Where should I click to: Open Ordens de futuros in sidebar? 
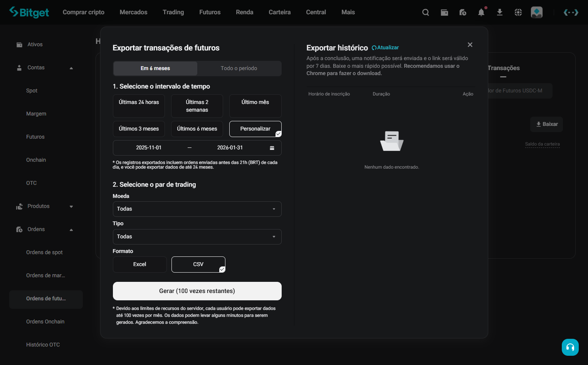46,299
